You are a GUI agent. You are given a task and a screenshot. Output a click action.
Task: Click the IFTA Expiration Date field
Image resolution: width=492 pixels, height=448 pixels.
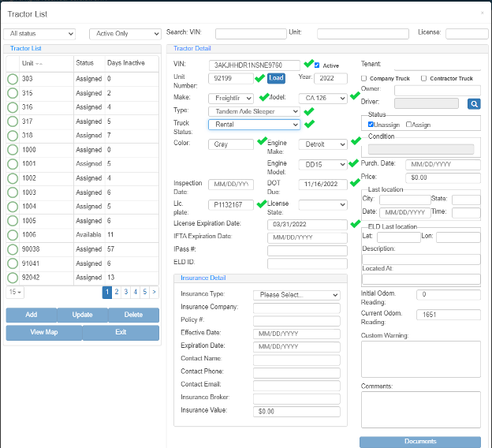pyautogui.click(x=307, y=237)
